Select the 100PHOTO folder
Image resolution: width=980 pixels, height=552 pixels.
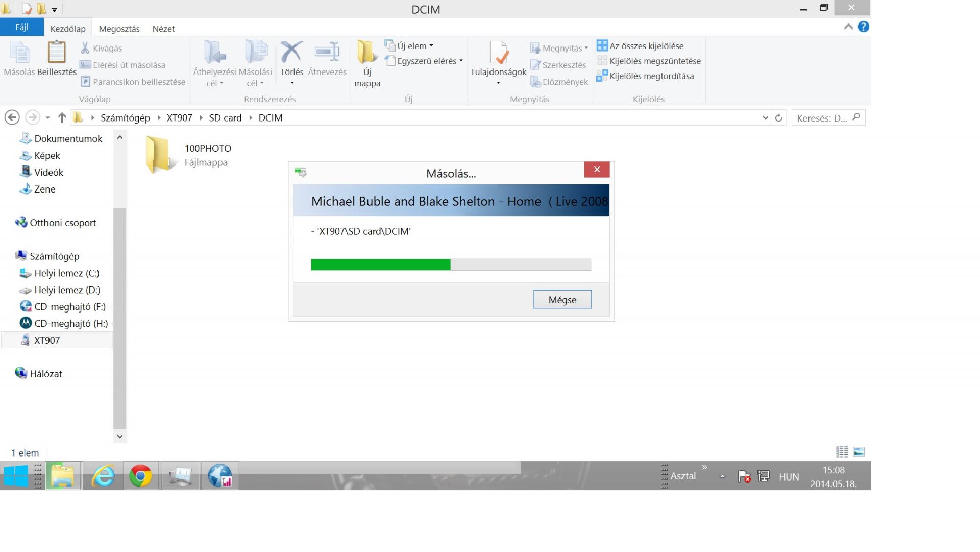tap(188, 155)
